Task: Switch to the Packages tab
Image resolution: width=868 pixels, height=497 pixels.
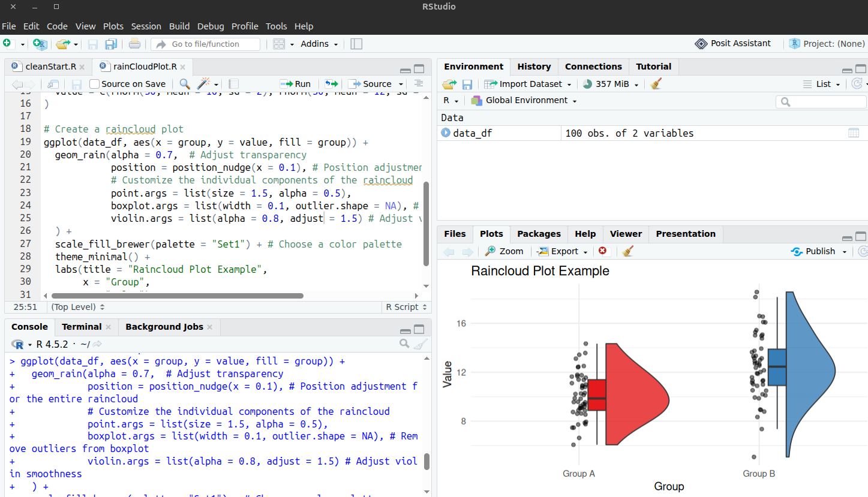Action: [x=539, y=234]
